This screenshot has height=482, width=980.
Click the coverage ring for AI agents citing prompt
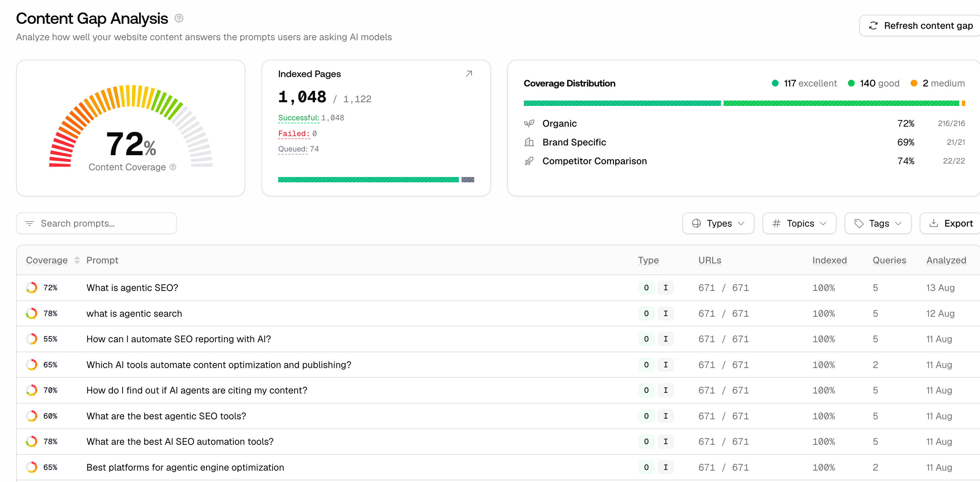point(32,390)
